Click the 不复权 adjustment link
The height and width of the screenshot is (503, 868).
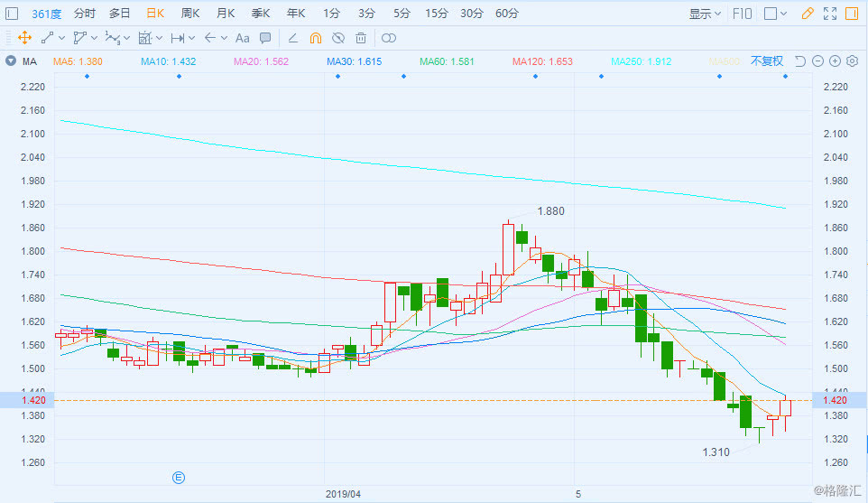pyautogui.click(x=767, y=61)
